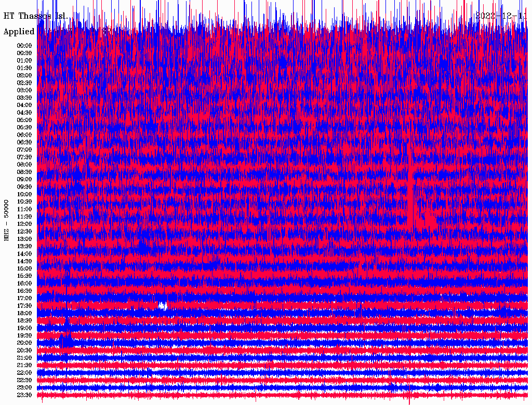Select the 15:30 time label

tap(24, 276)
